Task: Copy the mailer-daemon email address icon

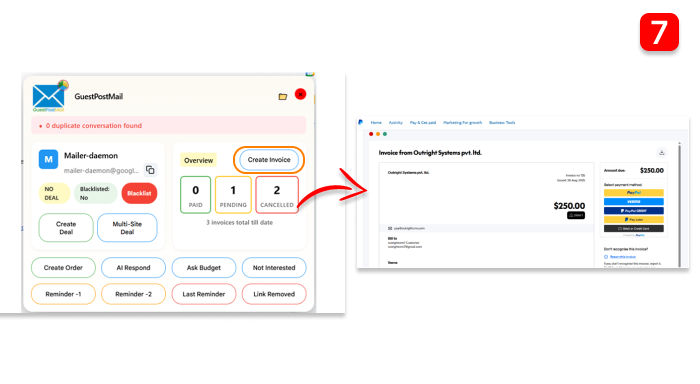Action: (150, 170)
